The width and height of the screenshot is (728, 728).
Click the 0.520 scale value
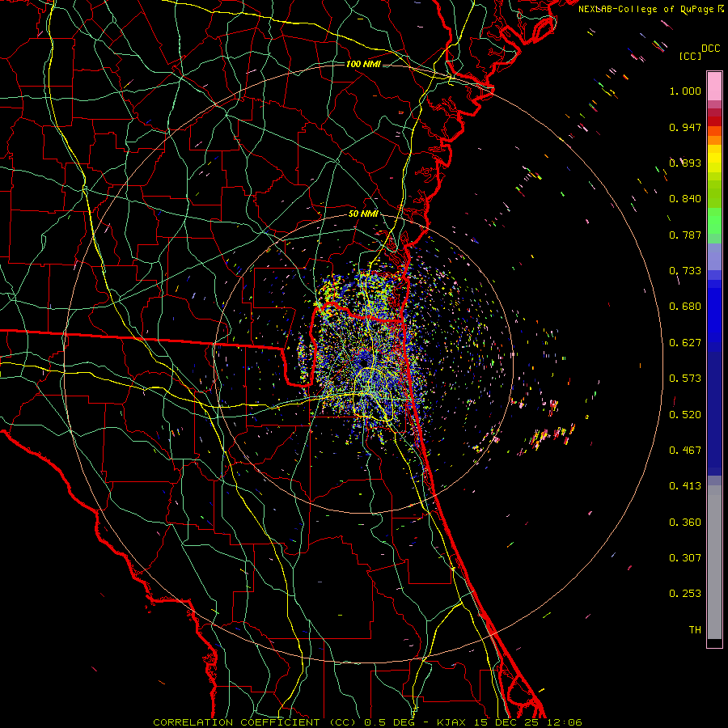[x=685, y=415]
